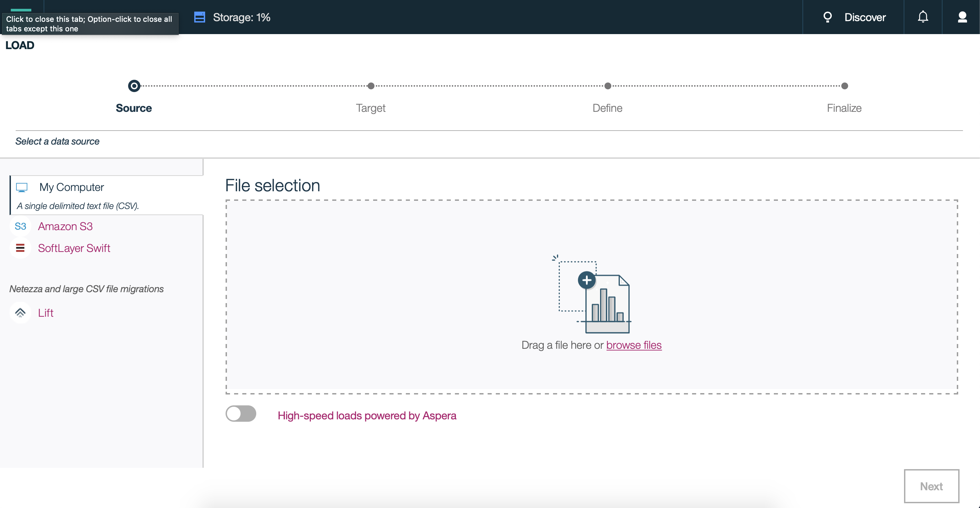Go to the Finalize step label
980x508 pixels.
tap(844, 108)
